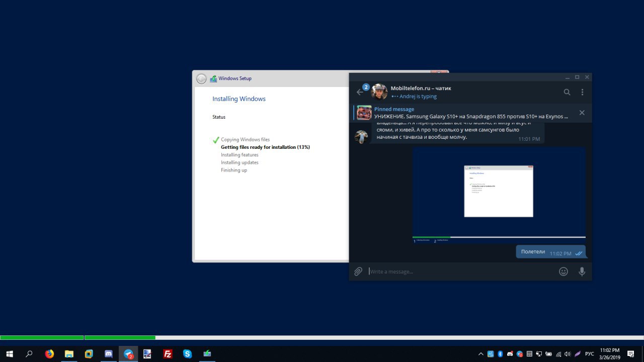644x362 pixels.
Task: Search within the Telegram chat
Action: click(567, 92)
